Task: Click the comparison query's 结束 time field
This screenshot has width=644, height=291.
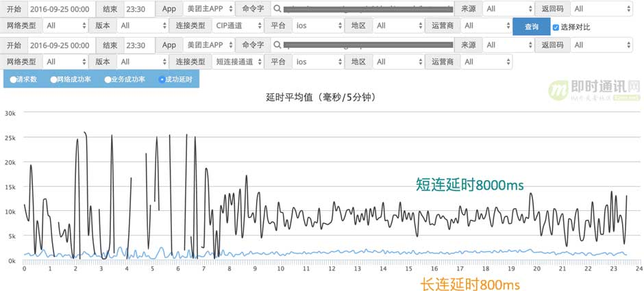Action: coord(140,45)
